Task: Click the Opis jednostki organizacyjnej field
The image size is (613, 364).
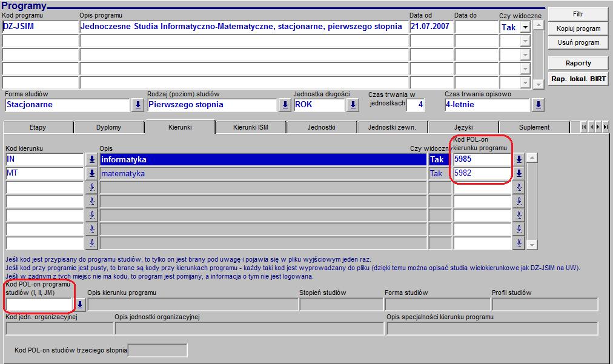Action: pos(250,329)
